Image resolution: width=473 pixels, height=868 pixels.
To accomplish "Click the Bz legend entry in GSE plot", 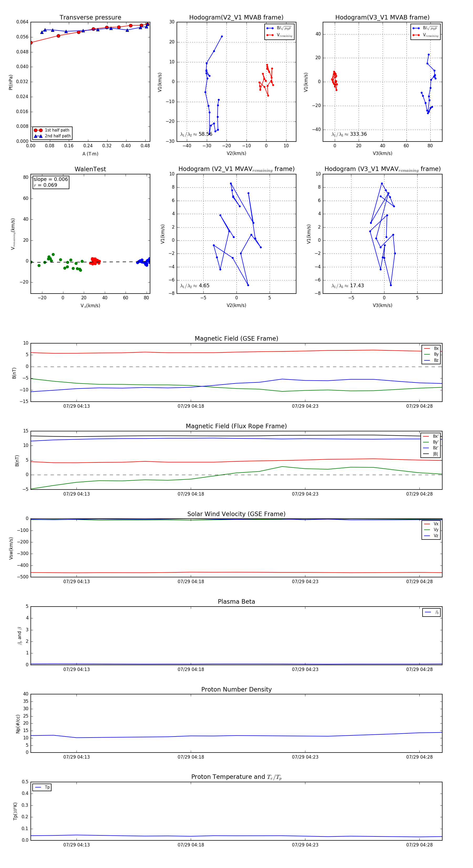I will tap(431, 360).
